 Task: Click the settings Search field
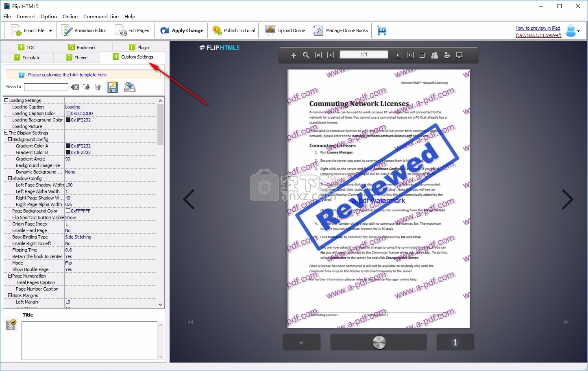point(46,87)
